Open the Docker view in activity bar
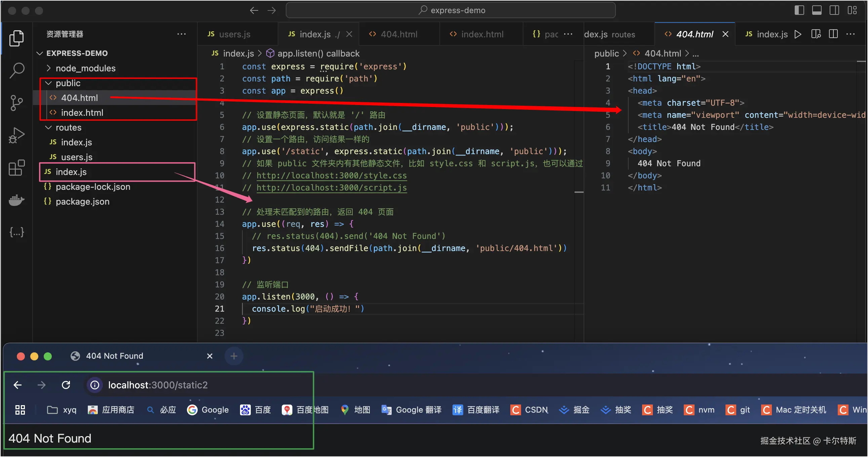Viewport: 868px width, 457px height. 16,200
